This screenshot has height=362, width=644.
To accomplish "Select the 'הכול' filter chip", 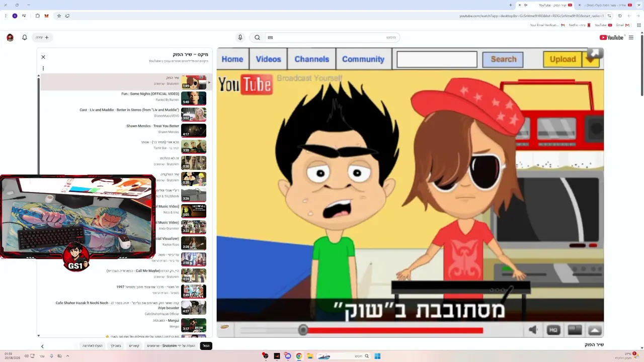I will [206, 346].
